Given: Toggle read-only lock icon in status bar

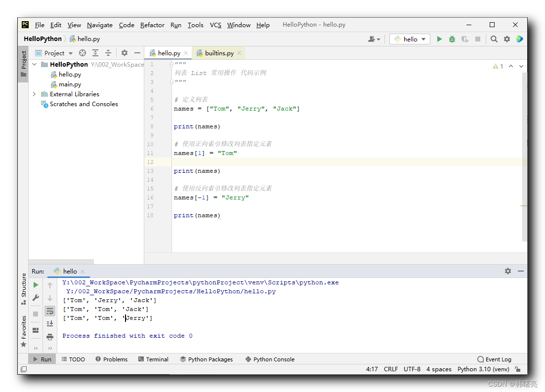Looking at the screenshot, I should coord(518,369).
